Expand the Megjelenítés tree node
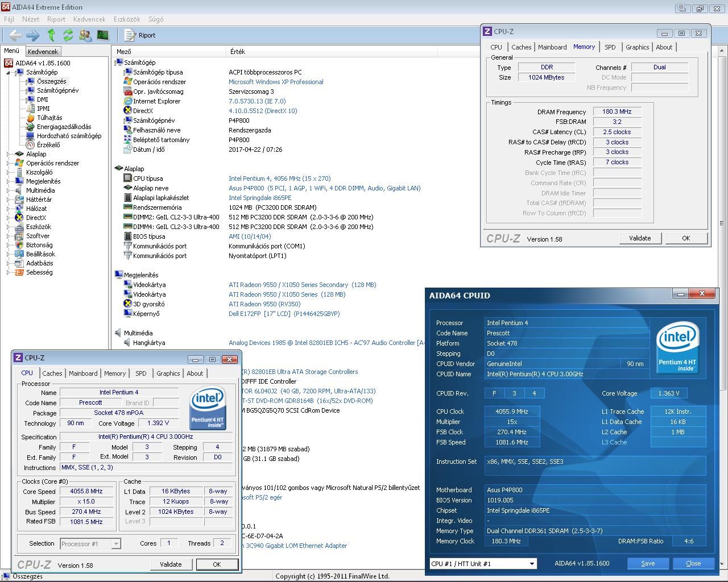 pos(9,181)
